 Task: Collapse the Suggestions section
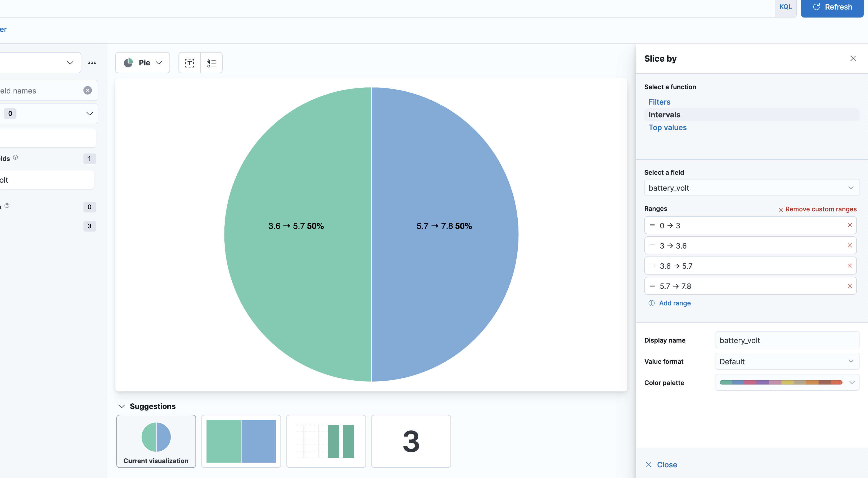(122, 406)
